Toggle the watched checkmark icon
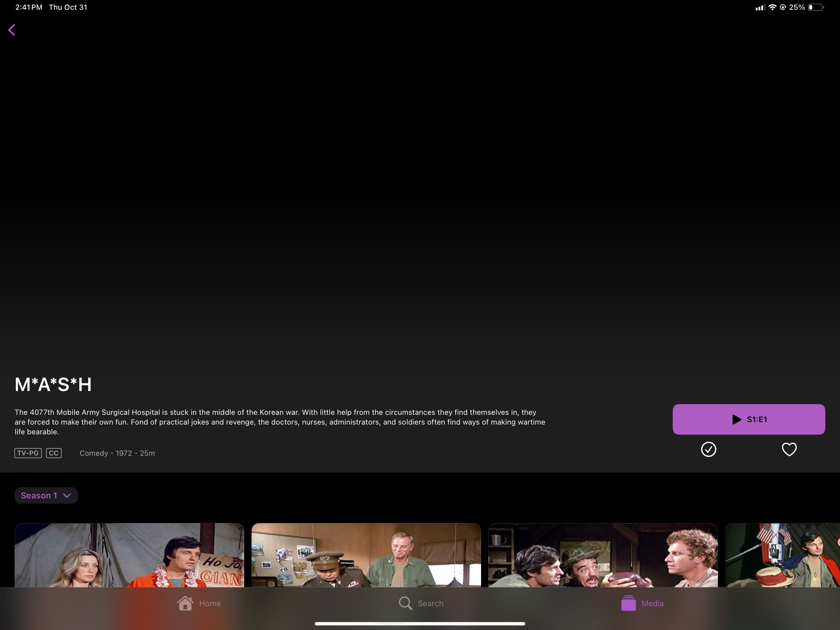Screen dimensions: 840x630 tap(708, 449)
